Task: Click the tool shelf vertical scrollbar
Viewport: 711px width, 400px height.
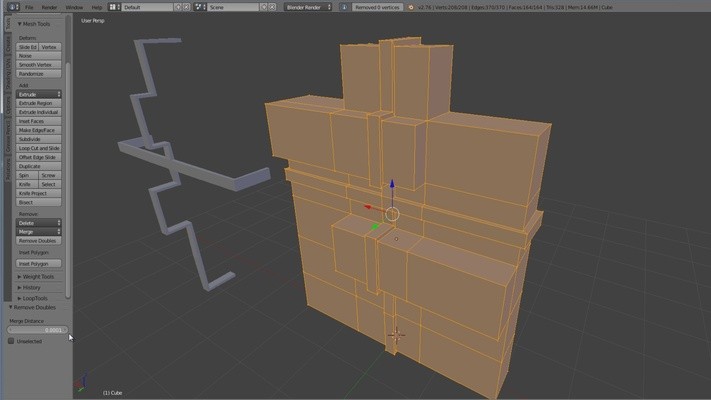Action: pos(68,180)
